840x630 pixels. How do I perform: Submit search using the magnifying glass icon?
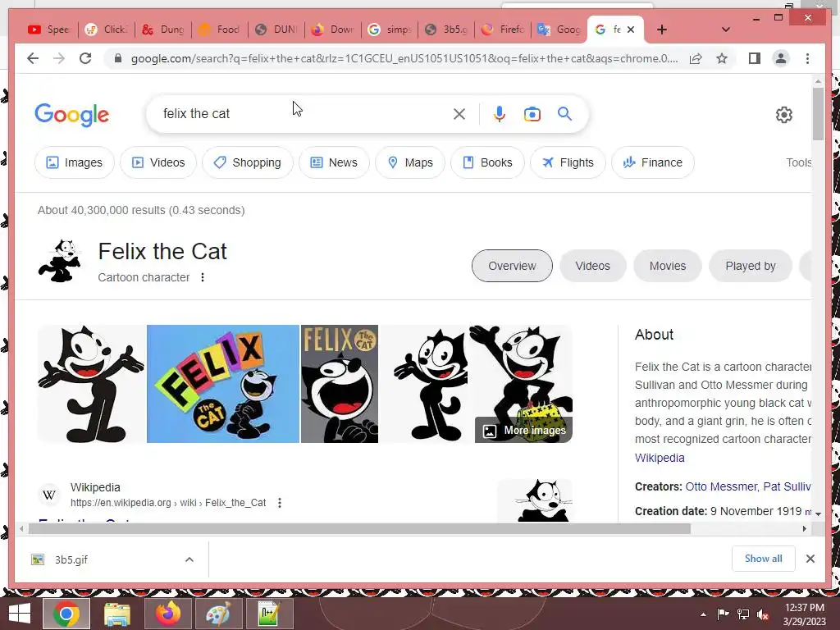click(564, 113)
